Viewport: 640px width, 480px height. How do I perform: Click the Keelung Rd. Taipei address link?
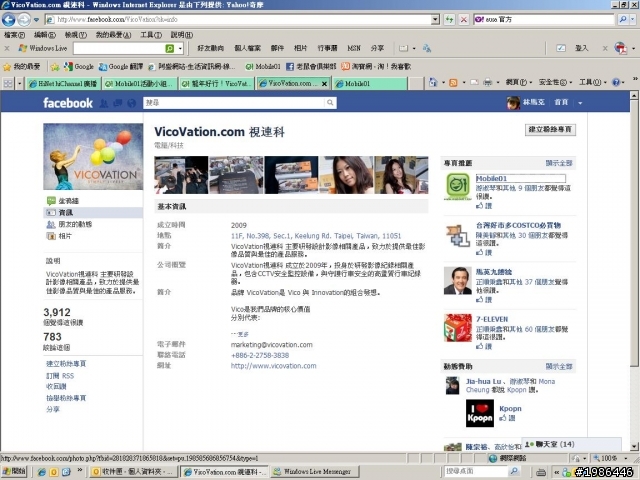coord(316,236)
